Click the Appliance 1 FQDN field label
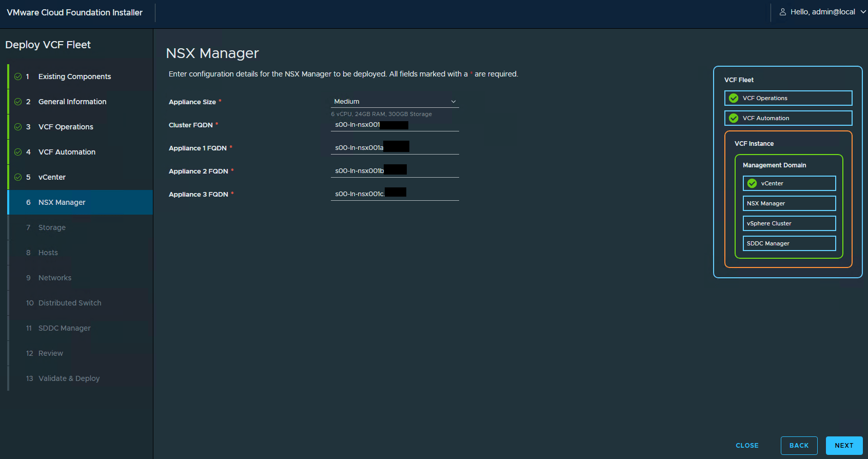This screenshot has height=459, width=868. point(198,148)
